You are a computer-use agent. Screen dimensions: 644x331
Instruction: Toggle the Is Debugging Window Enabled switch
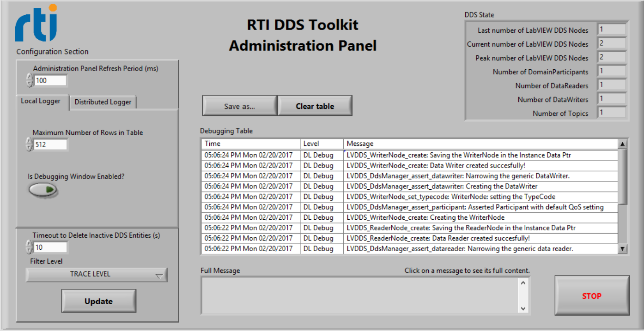coord(43,190)
